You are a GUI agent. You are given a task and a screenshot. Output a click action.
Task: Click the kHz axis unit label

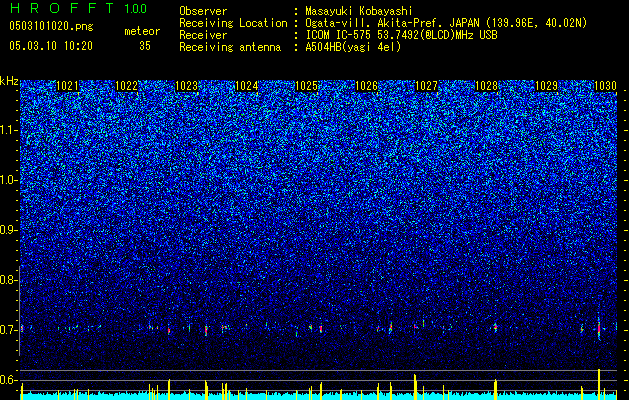coord(9,81)
